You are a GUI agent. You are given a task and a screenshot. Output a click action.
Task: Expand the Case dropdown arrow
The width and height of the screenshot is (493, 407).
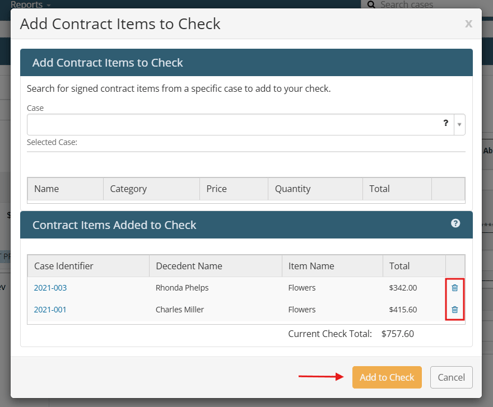point(459,125)
